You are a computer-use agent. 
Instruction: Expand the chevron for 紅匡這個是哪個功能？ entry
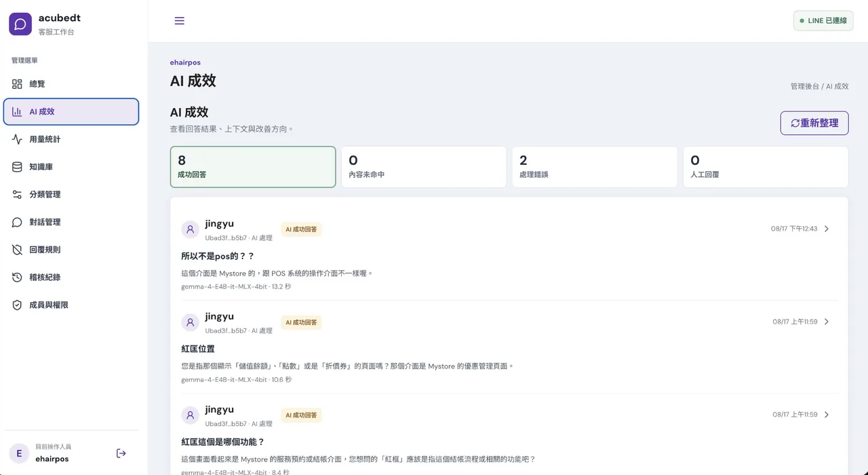pos(827,415)
